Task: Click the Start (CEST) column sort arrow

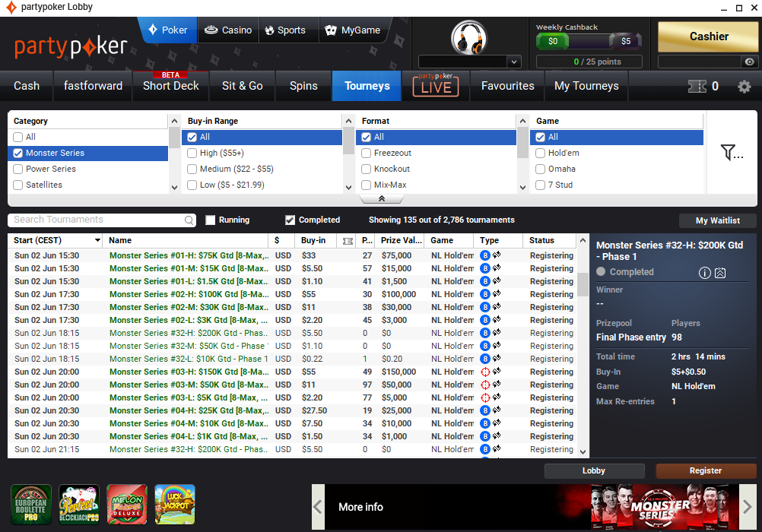Action: (x=97, y=241)
